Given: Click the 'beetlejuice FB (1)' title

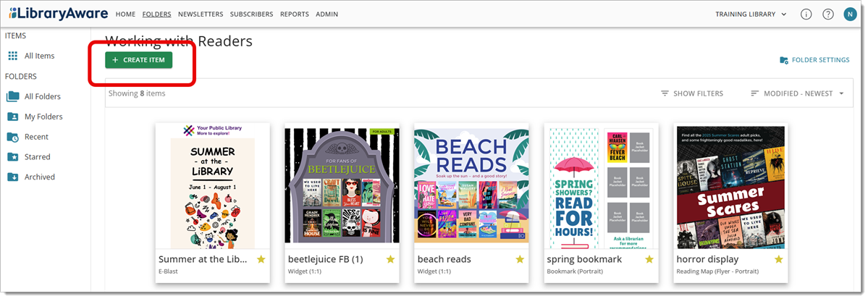Looking at the screenshot, I should pyautogui.click(x=326, y=259).
